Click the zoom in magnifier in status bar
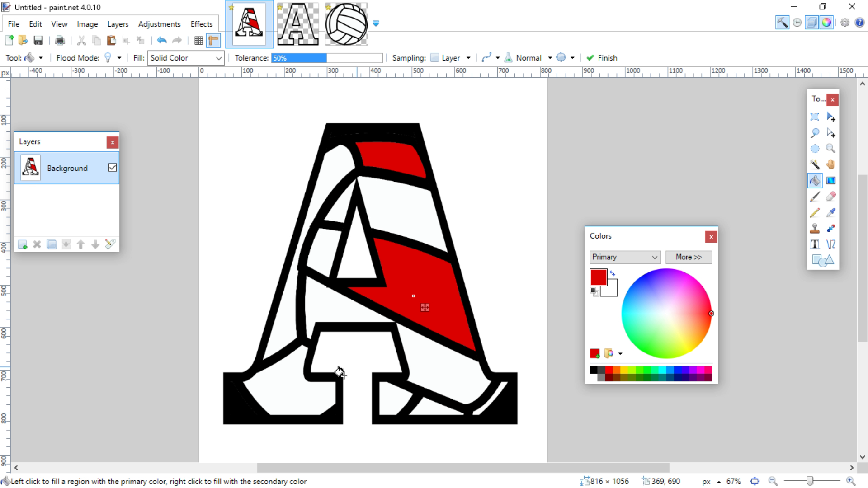Image resolution: width=868 pixels, height=488 pixels. click(x=850, y=481)
